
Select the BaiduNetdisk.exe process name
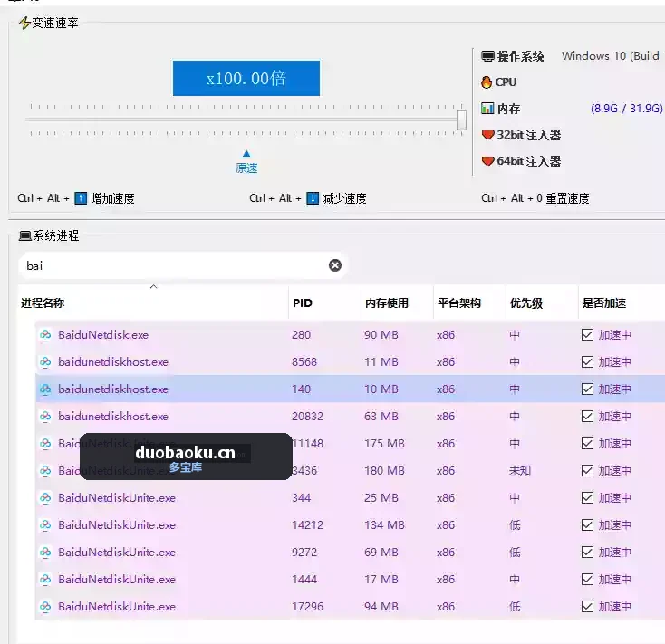click(x=103, y=335)
